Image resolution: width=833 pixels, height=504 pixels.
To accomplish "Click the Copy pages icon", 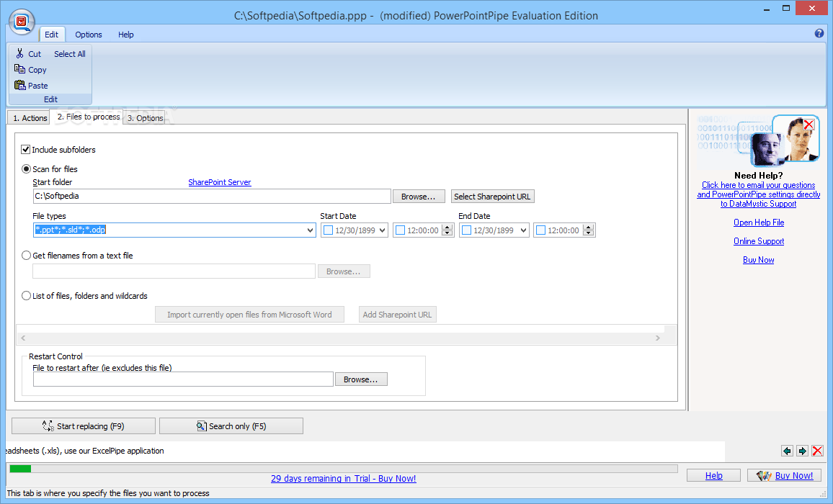I will [x=19, y=69].
